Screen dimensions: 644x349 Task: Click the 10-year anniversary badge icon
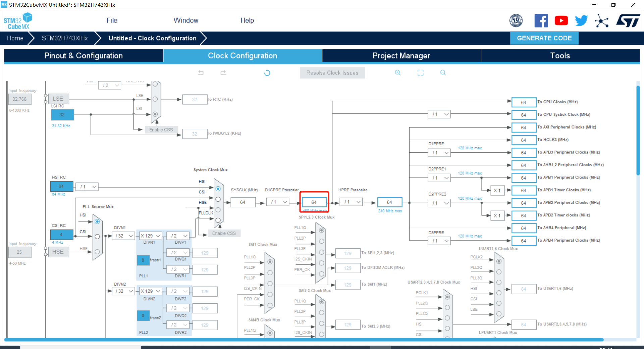pyautogui.click(x=516, y=21)
